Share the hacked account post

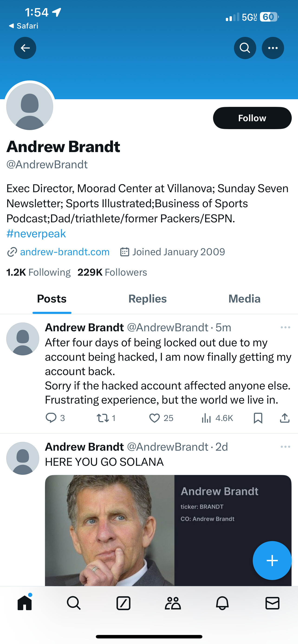(x=285, y=418)
